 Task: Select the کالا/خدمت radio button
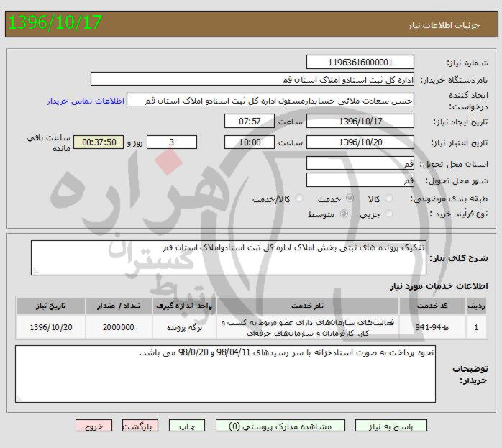[x=299, y=198]
